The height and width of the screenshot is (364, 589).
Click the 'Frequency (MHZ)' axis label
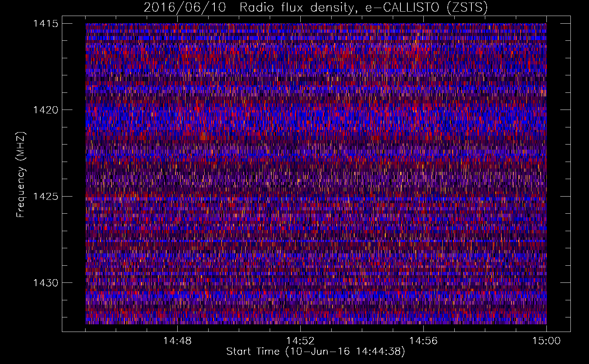pyautogui.click(x=21, y=174)
